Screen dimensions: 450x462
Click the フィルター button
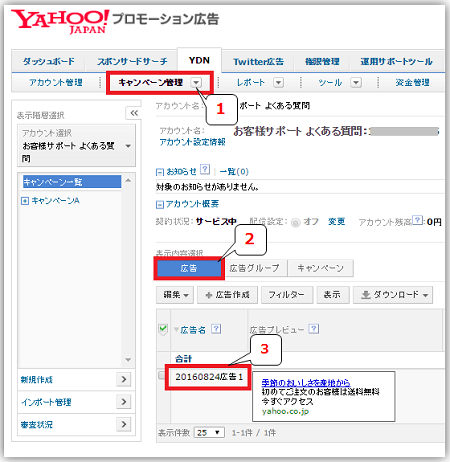click(x=287, y=295)
